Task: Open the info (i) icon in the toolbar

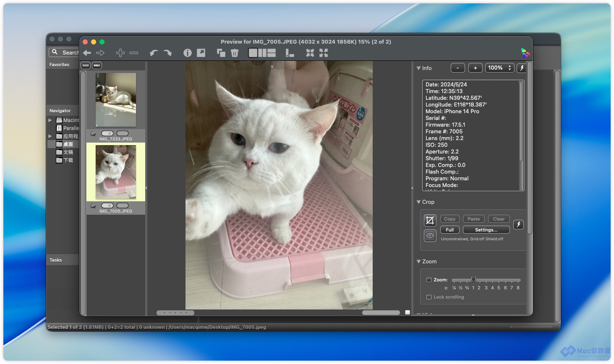Action: pyautogui.click(x=188, y=53)
